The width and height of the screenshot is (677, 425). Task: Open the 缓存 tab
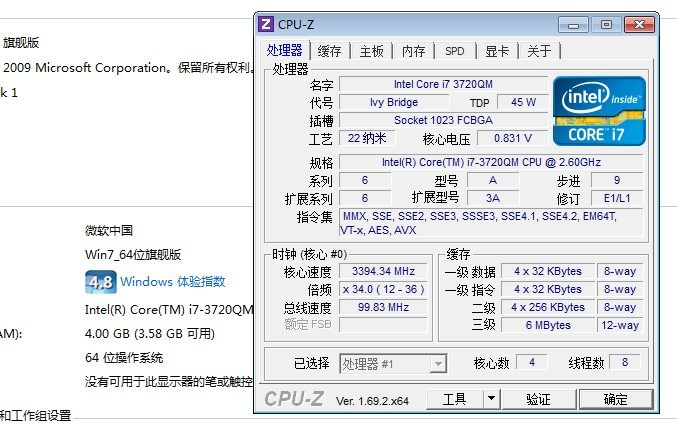pos(329,51)
